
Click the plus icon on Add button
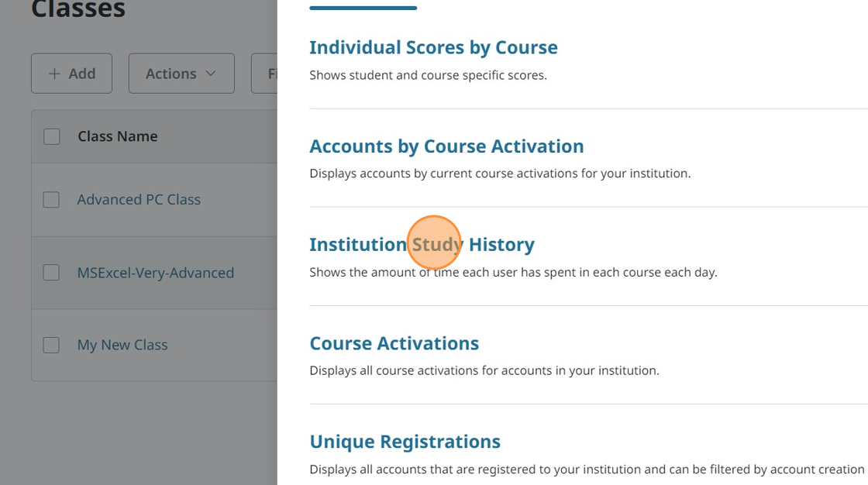coord(54,74)
